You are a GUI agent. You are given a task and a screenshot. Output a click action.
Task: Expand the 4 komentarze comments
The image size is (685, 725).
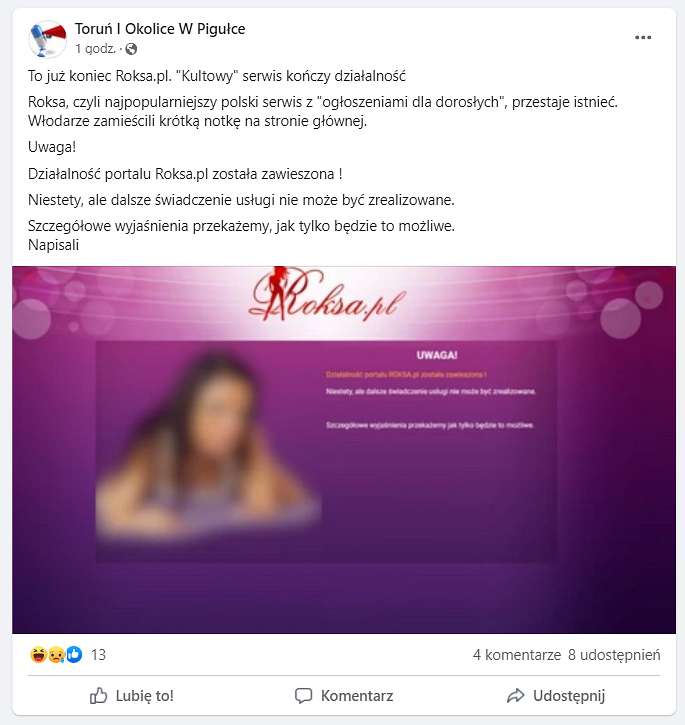point(517,655)
